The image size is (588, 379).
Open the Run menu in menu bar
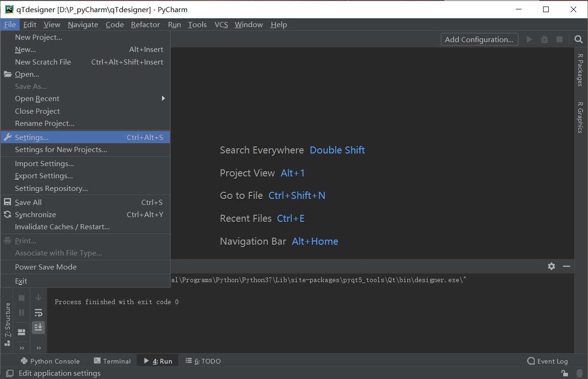[x=174, y=24]
